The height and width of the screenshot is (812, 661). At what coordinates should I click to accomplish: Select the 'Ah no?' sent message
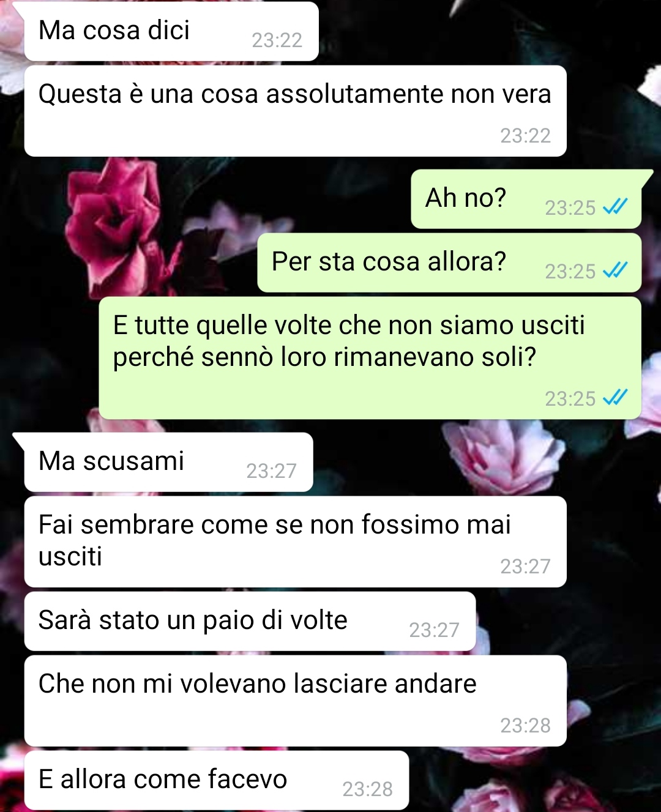click(x=526, y=199)
